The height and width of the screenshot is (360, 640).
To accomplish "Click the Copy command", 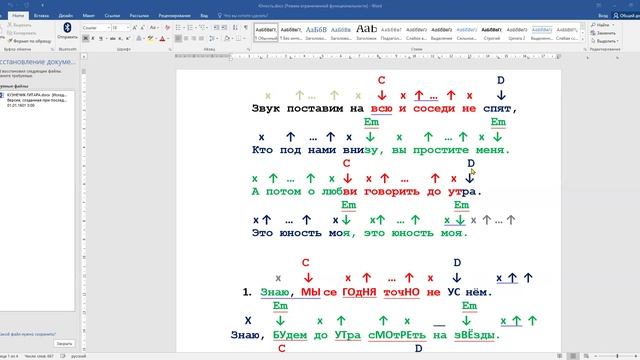I will pyautogui.click(x=22, y=33).
